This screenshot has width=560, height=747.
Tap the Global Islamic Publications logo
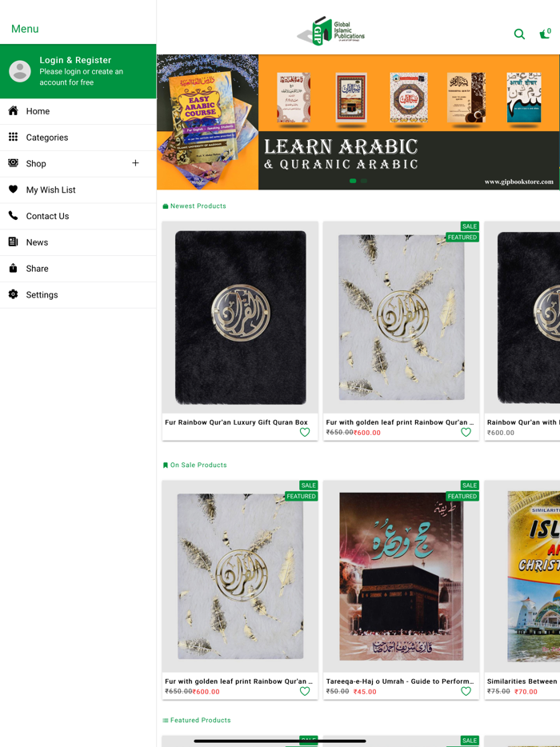330,31
